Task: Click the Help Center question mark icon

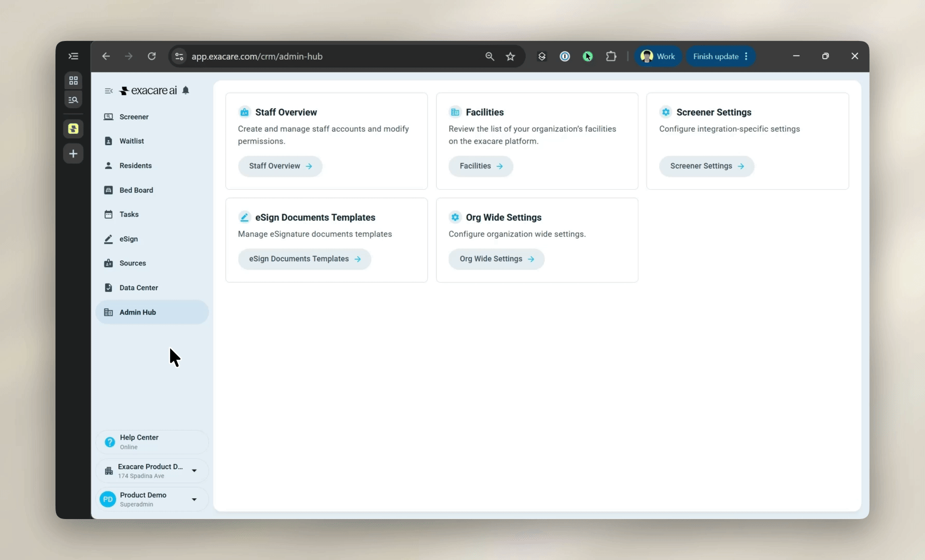Action: pos(110,442)
